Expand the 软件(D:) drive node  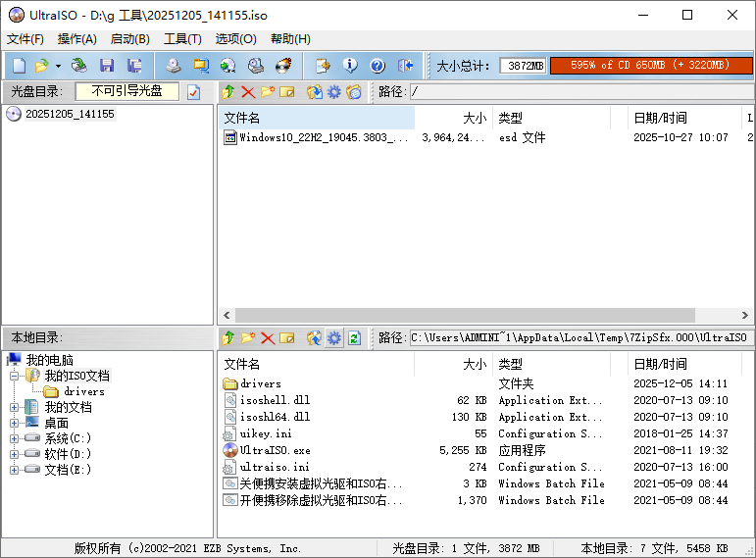(x=14, y=454)
